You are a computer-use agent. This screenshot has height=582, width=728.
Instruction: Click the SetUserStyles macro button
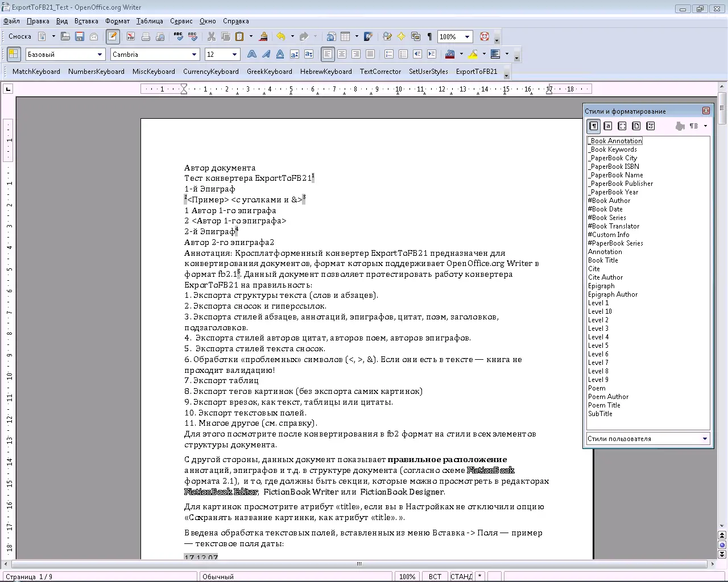click(x=428, y=72)
